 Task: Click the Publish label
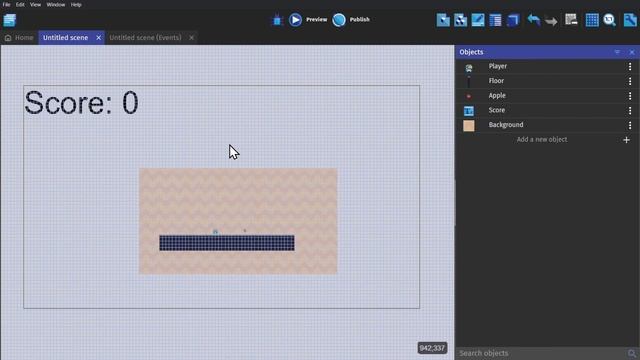tap(360, 20)
